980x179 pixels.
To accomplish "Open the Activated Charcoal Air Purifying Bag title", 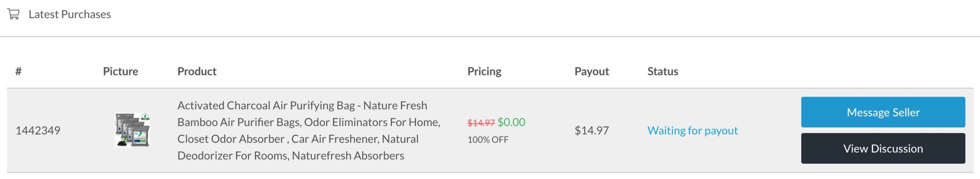I will pyautogui.click(x=302, y=105).
